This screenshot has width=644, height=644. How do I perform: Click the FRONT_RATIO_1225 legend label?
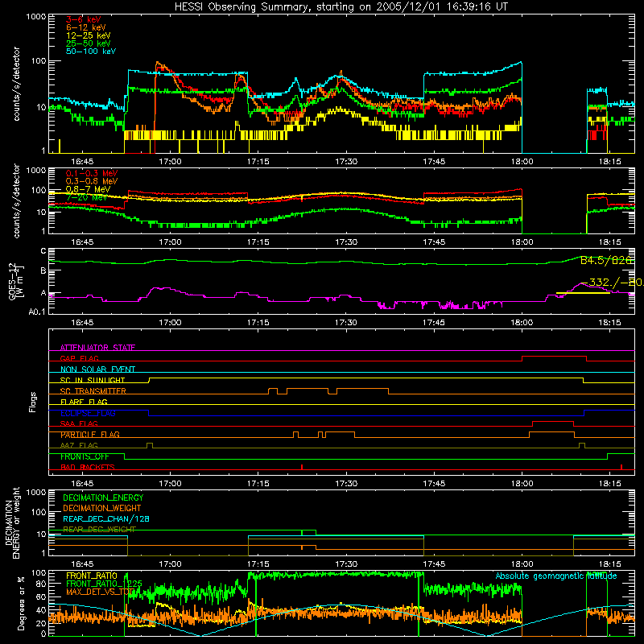click(104, 584)
